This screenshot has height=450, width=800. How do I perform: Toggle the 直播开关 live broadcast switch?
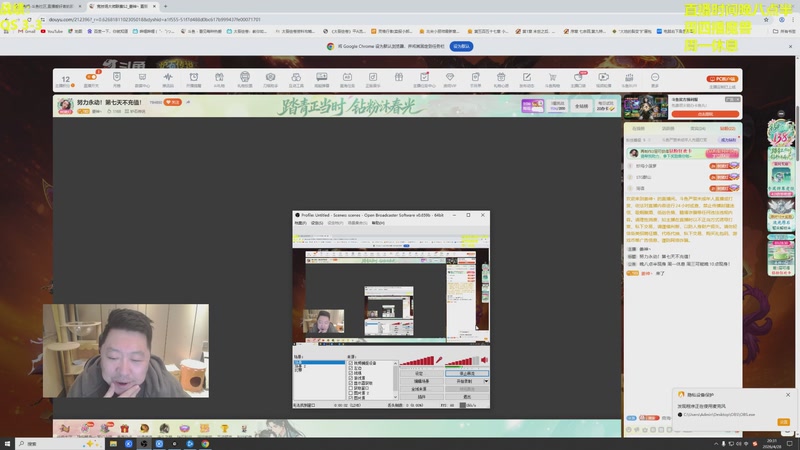(x=91, y=77)
